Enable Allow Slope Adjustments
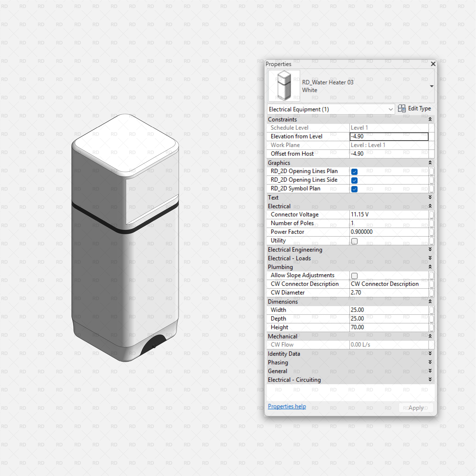The height and width of the screenshot is (476, 476). point(354,276)
